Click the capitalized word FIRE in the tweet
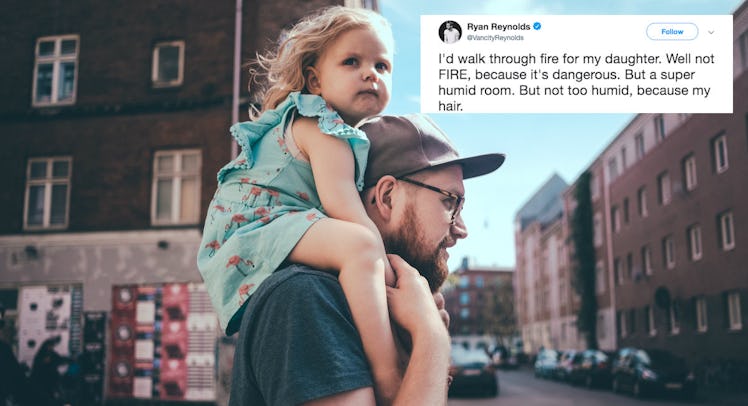Viewport: 748px width, 406px height. click(x=454, y=75)
